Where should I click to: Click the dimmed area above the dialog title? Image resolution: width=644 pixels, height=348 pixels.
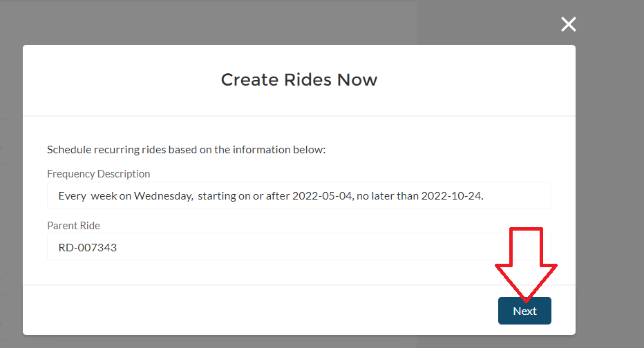297,21
